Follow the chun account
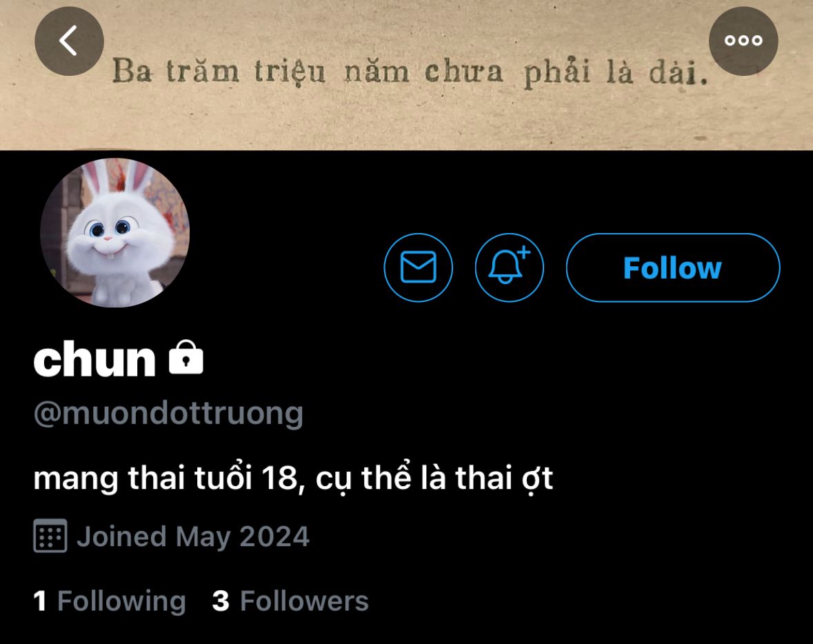 (x=673, y=268)
